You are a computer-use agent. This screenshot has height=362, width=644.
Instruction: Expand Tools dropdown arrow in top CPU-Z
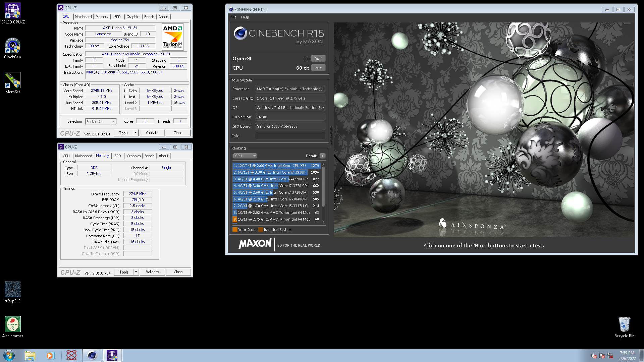point(136,133)
